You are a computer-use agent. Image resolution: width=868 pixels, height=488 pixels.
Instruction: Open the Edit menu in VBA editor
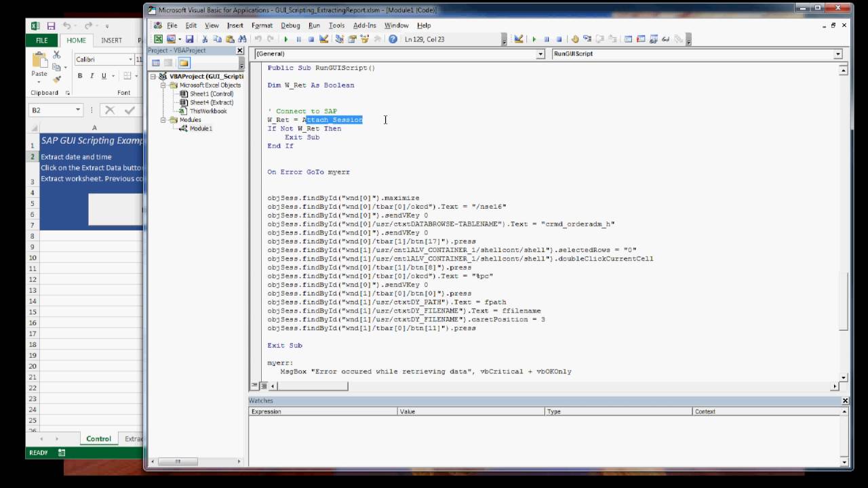191,25
